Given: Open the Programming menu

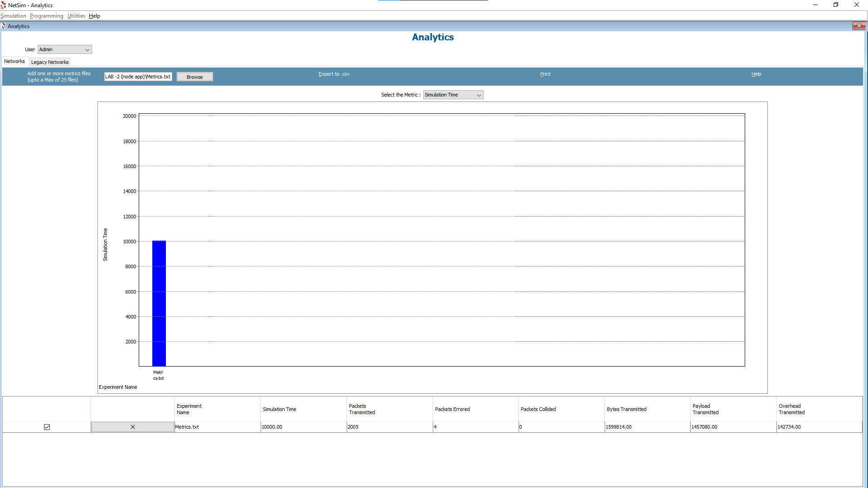Looking at the screenshot, I should point(47,16).
